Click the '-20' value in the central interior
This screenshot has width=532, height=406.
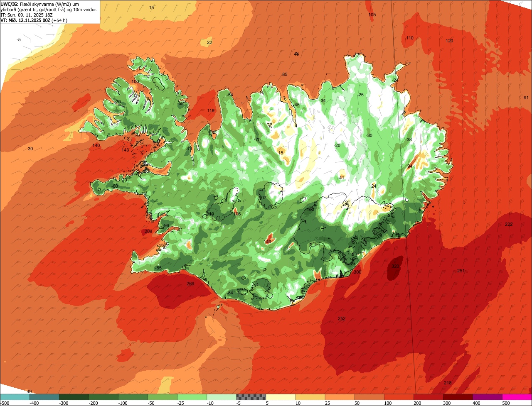(x=337, y=146)
